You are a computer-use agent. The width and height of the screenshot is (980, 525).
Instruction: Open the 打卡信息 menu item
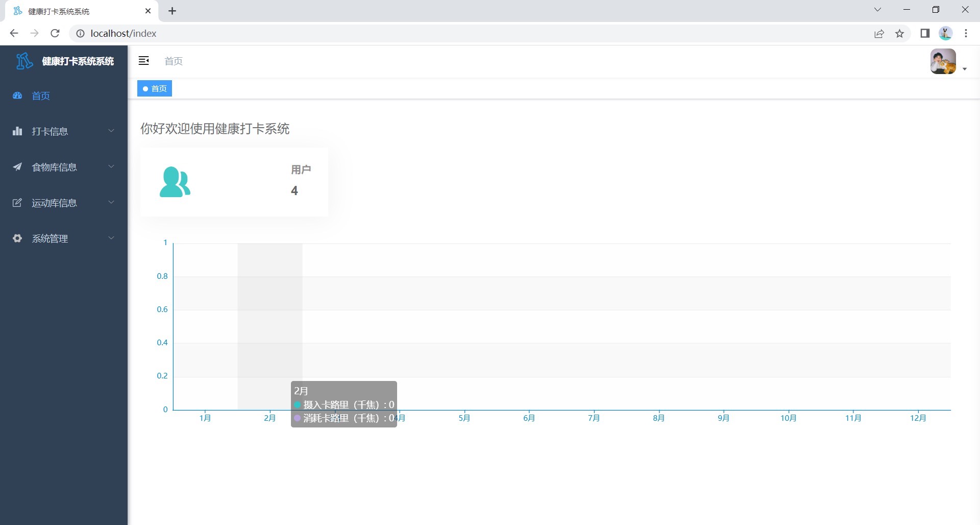coord(64,131)
